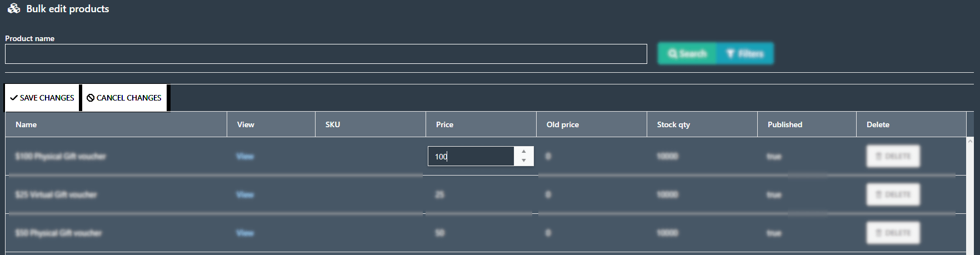Click the Price input showing 100

471,156
